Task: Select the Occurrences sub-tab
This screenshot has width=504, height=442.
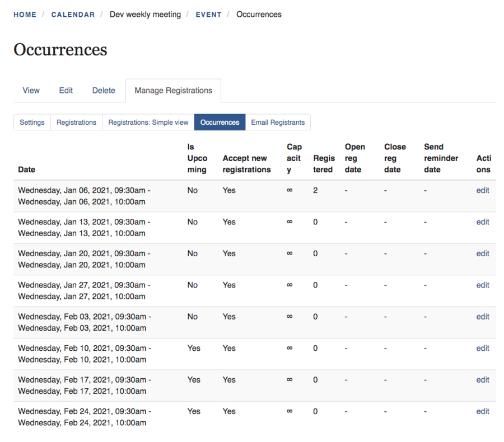Action: click(220, 123)
